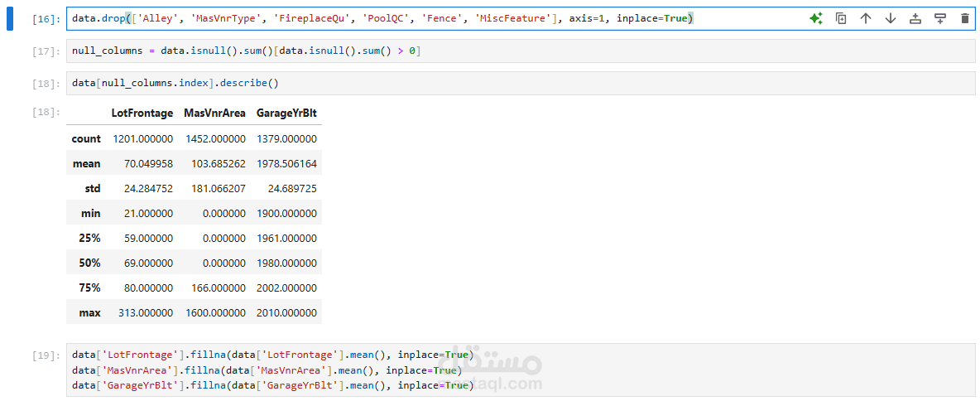980x401 pixels.
Task: Insert a cell below using toolbar icon
Action: point(940,19)
